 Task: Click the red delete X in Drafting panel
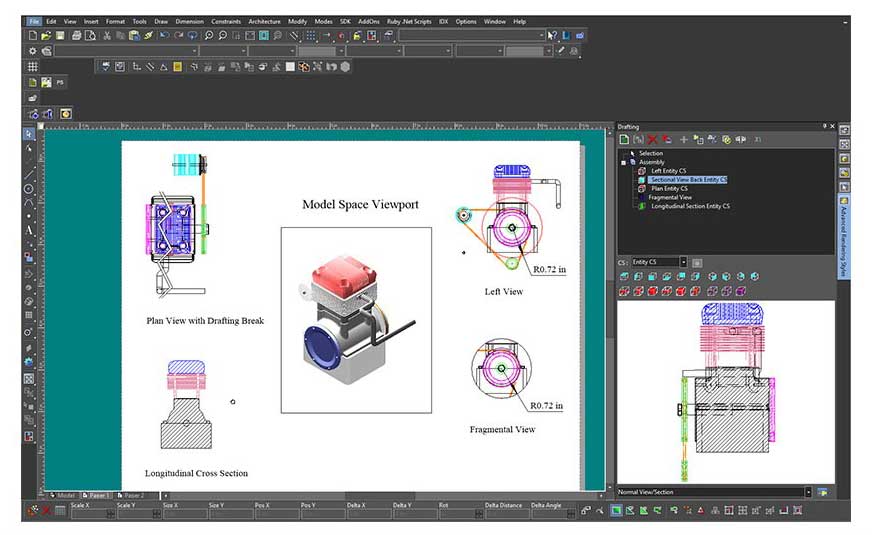pos(652,139)
